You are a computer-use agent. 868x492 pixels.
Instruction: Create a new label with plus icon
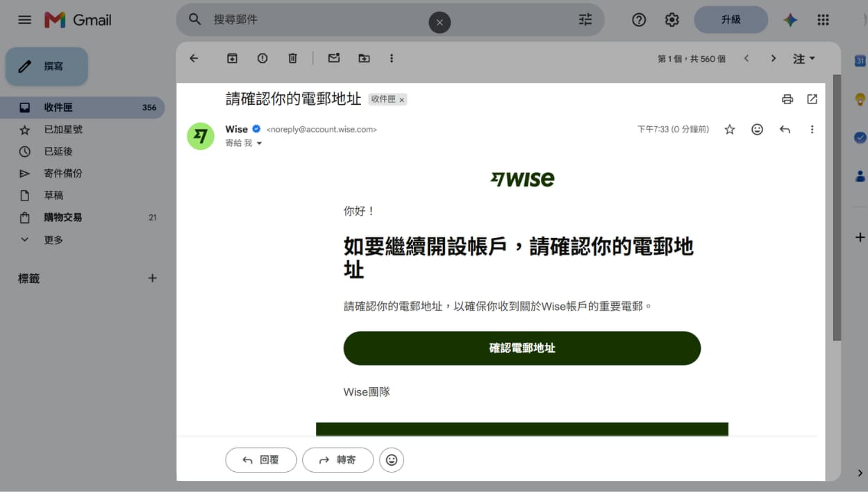[x=153, y=278]
